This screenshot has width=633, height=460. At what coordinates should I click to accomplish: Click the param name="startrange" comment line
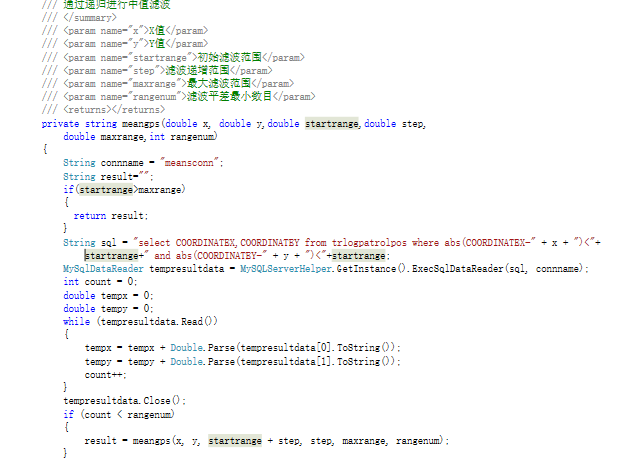click(x=173, y=57)
